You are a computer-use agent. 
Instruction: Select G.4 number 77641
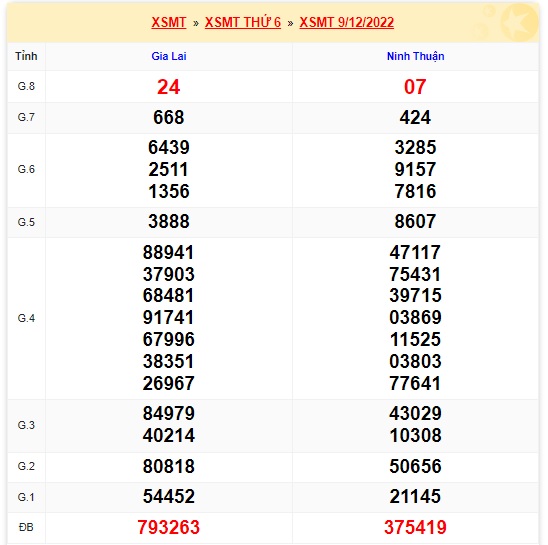click(x=415, y=383)
